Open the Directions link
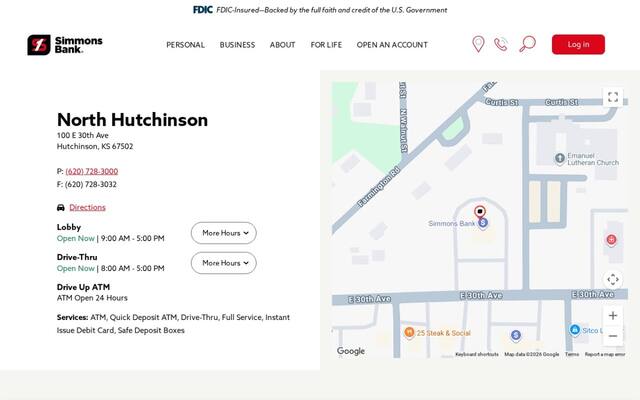Image resolution: width=640 pixels, height=400 pixels. point(87,207)
